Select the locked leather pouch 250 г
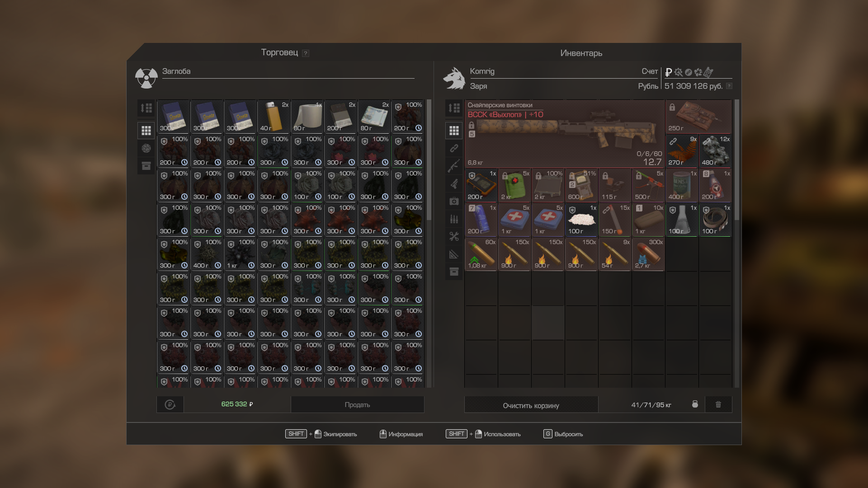868x488 pixels. point(698,117)
